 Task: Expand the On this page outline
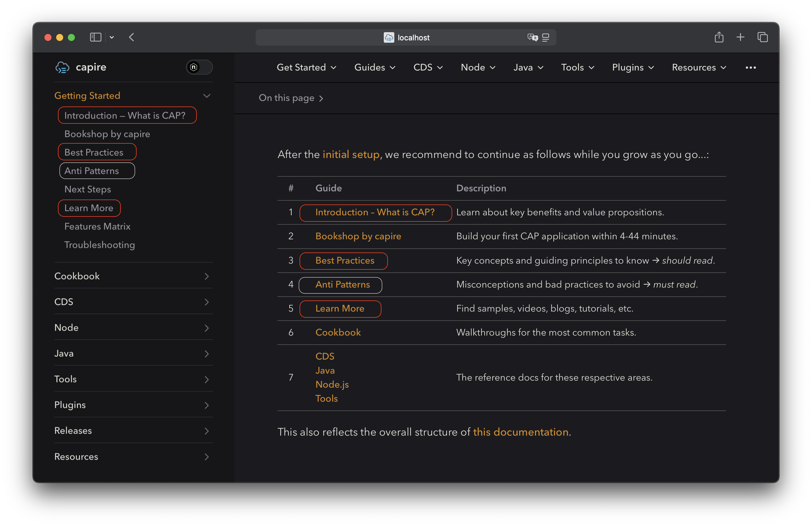[291, 98]
